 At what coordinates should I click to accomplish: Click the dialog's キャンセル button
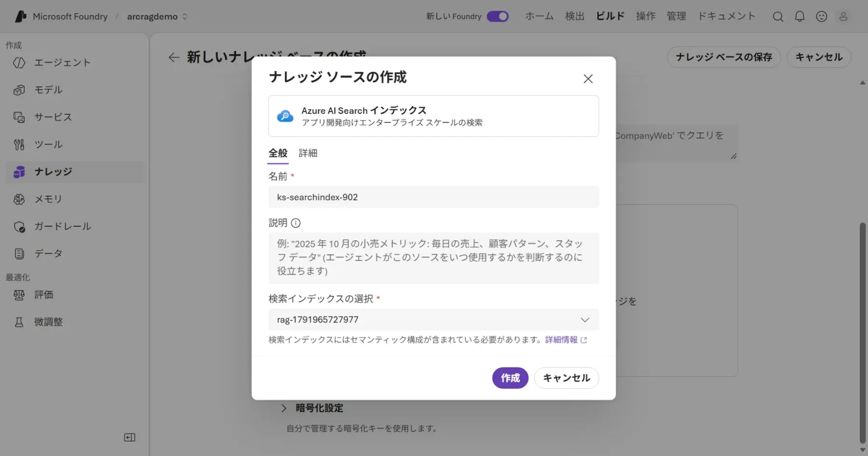pyautogui.click(x=566, y=378)
